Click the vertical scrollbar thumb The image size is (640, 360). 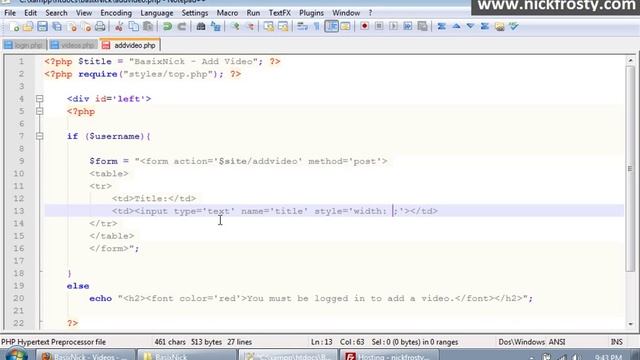coord(630,168)
